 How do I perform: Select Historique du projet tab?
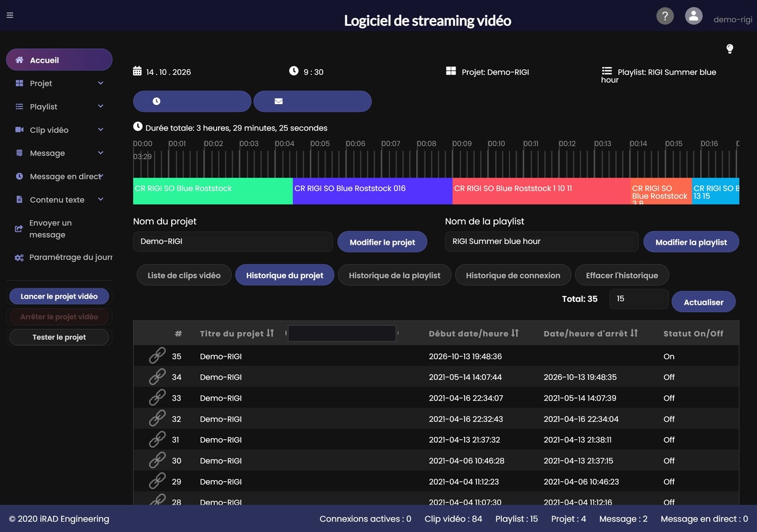(284, 275)
